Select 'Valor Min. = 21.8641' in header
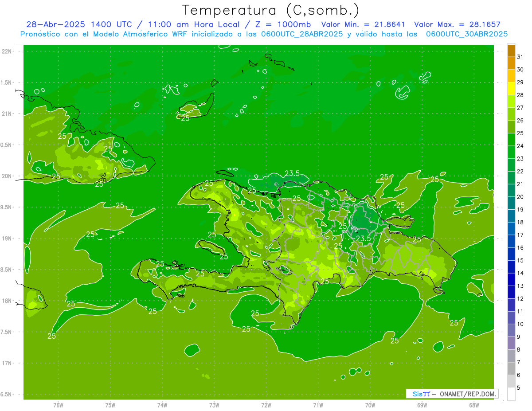 (x=363, y=24)
